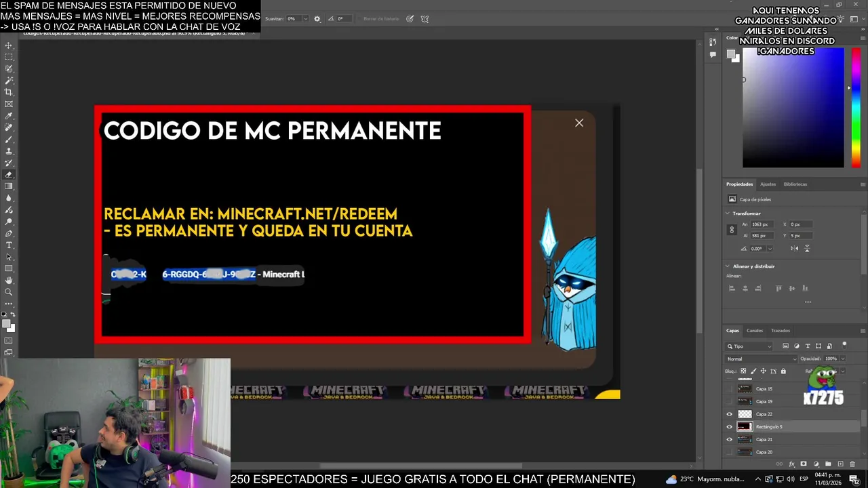The width and height of the screenshot is (868, 488).
Task: Select the Capas tab
Action: pyautogui.click(x=732, y=331)
